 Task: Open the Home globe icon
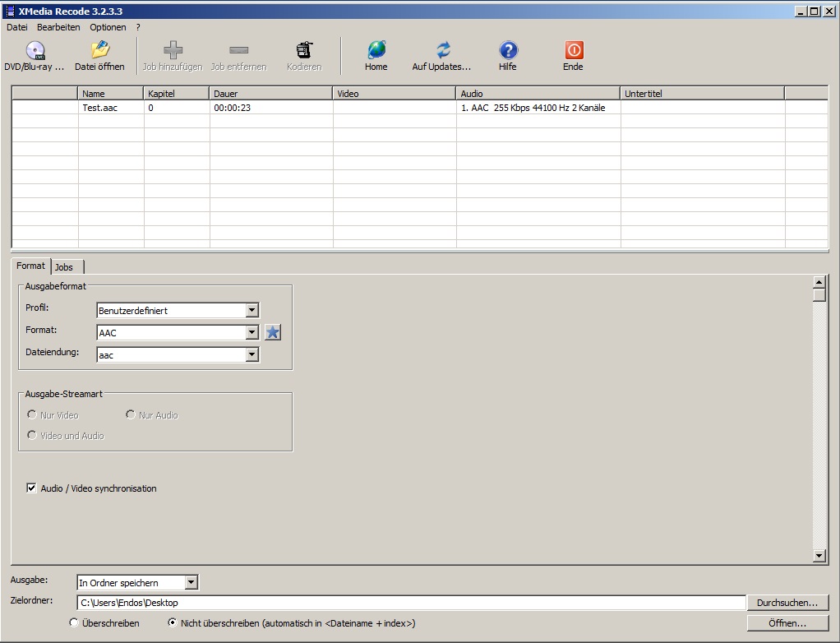point(376,50)
